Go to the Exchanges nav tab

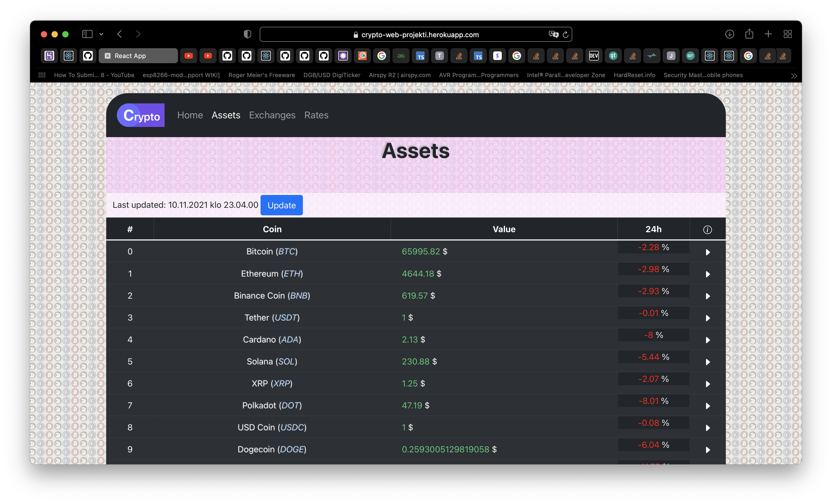click(272, 115)
